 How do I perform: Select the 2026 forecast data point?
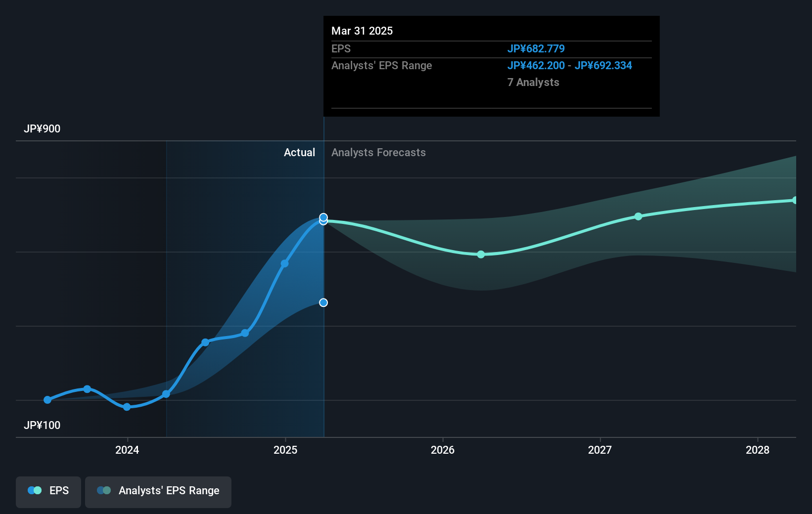click(x=481, y=255)
